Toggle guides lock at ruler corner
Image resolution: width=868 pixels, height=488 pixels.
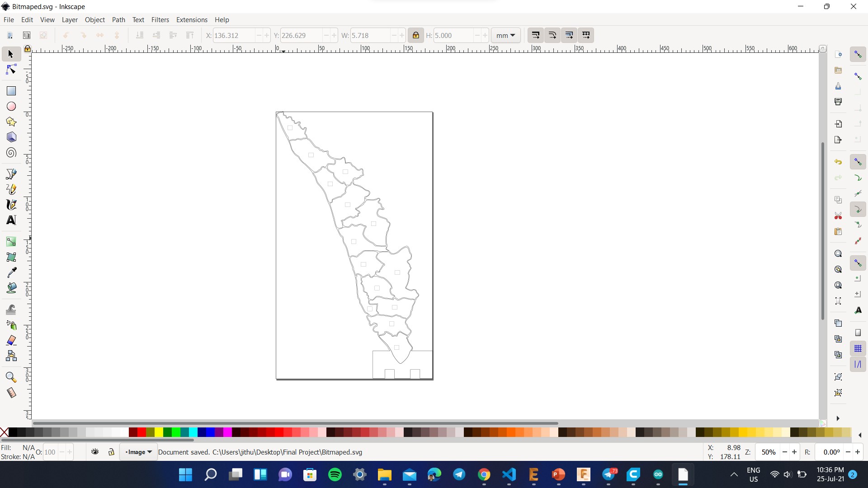(28, 49)
